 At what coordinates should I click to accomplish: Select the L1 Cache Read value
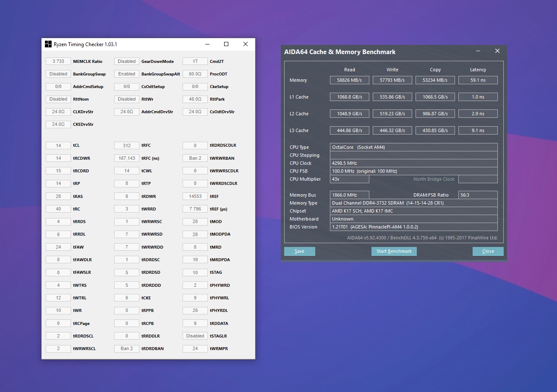point(350,97)
